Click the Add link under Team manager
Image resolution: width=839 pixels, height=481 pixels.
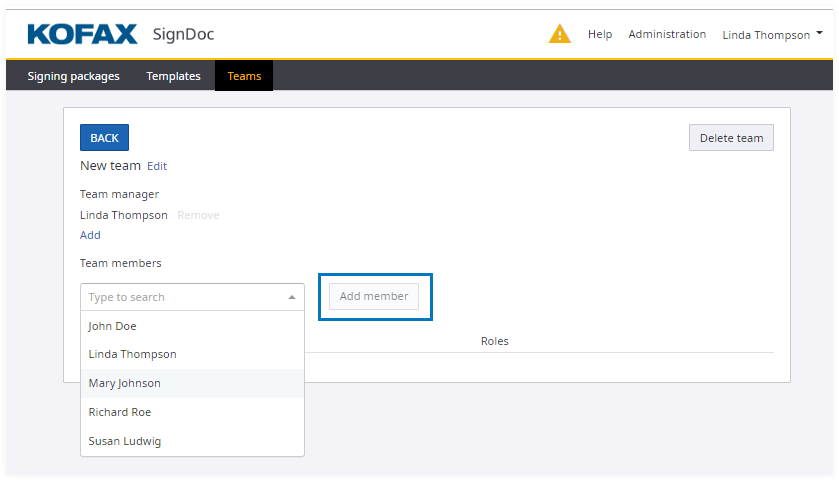(90, 235)
